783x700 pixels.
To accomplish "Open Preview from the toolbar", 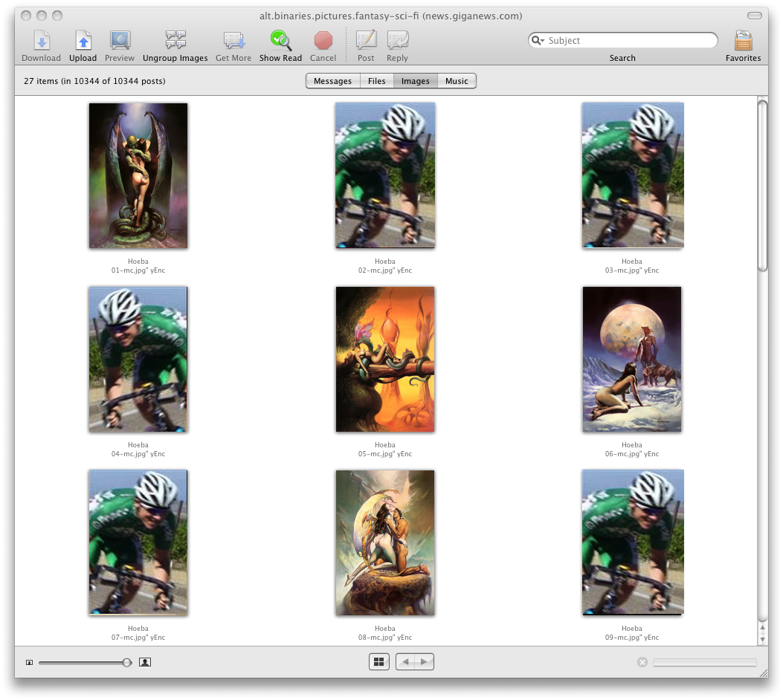I will (x=120, y=40).
